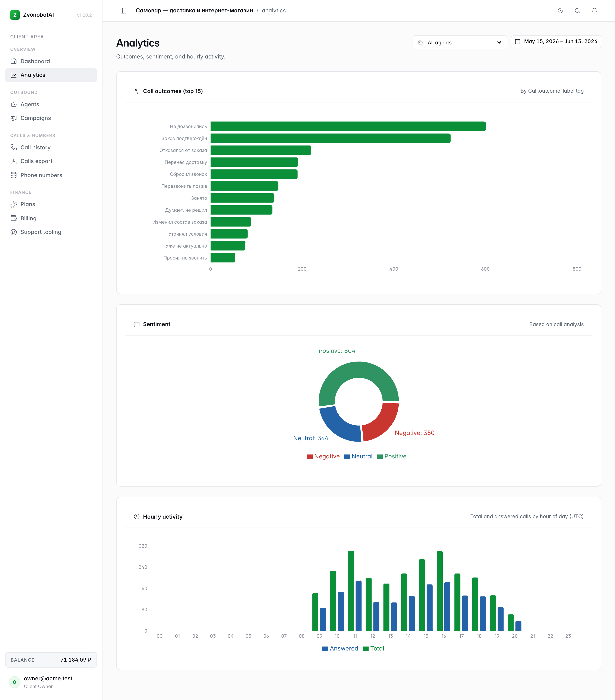The height and width of the screenshot is (700, 615).
Task: Click the Answered bar for hour 16
Action: [447, 607]
